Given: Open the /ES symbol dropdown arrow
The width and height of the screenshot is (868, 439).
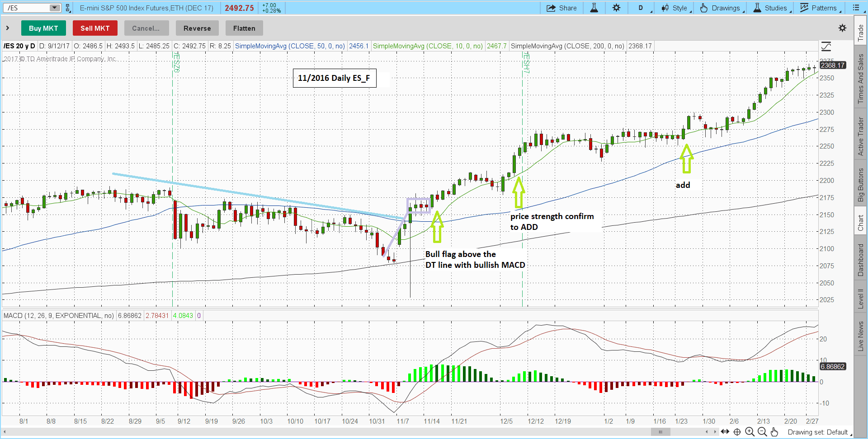Looking at the screenshot, I should (54, 8).
